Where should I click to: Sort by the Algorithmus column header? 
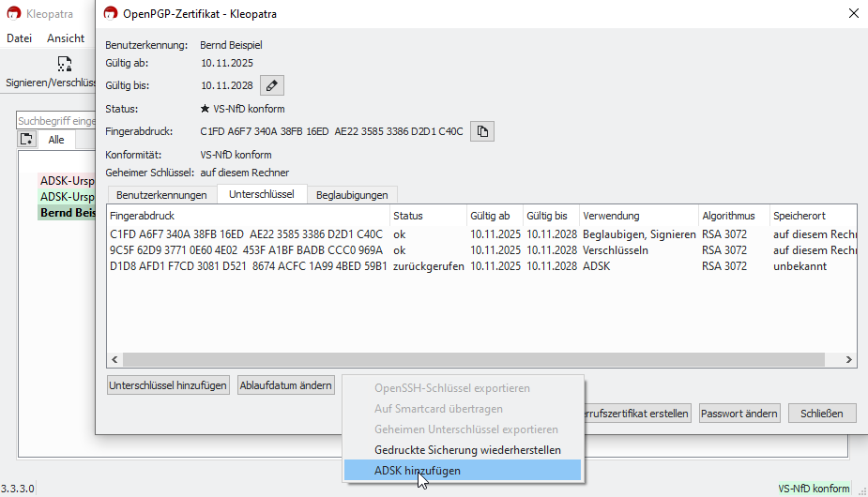pyautogui.click(x=734, y=216)
